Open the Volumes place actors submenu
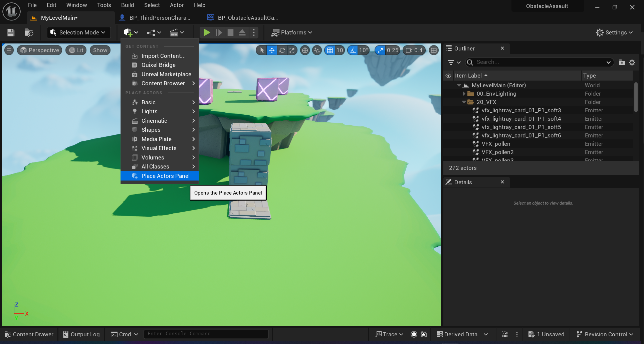 160,157
